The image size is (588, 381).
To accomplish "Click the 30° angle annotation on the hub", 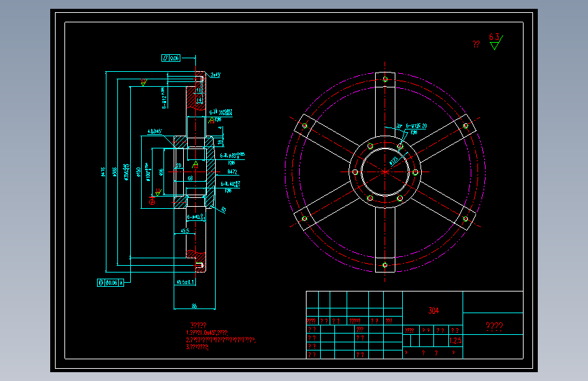I will click(x=399, y=126).
